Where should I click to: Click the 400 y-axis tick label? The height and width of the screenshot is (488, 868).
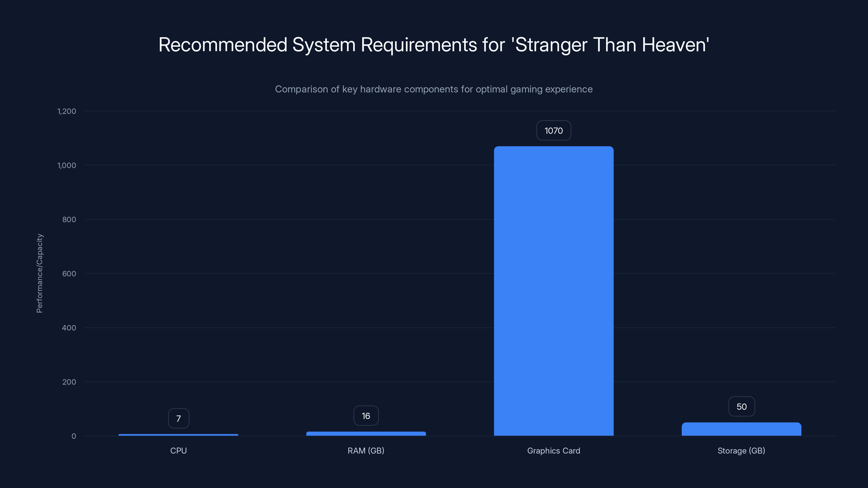tap(69, 328)
